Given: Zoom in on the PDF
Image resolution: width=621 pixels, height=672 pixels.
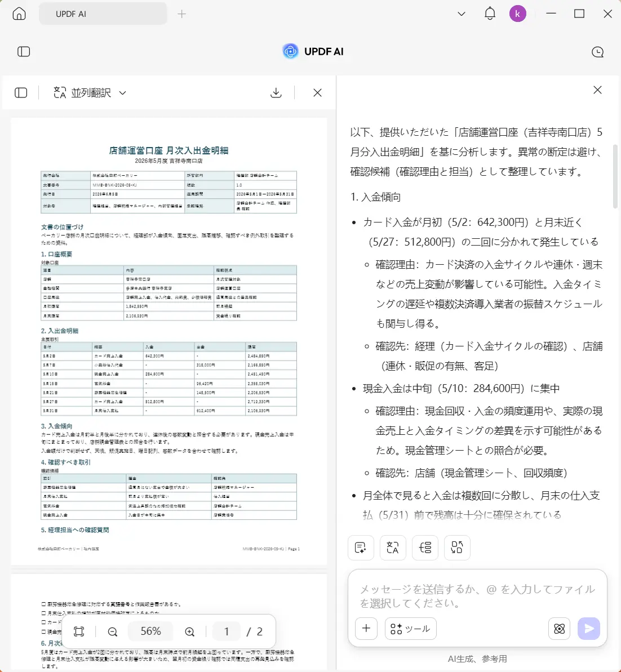Looking at the screenshot, I should pos(189,631).
